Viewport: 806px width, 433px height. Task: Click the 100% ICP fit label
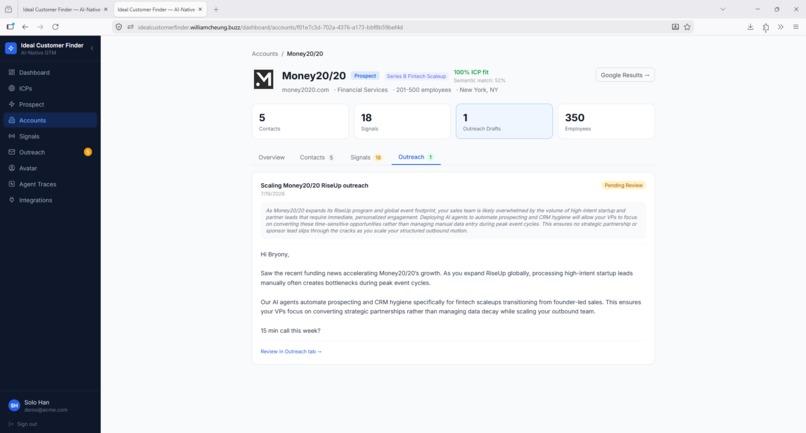pyautogui.click(x=471, y=73)
